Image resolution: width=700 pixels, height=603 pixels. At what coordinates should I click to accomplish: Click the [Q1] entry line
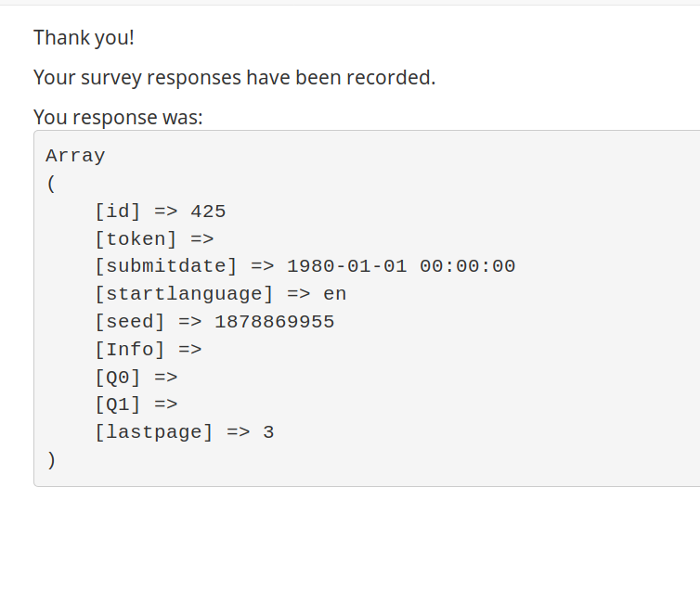click(136, 405)
